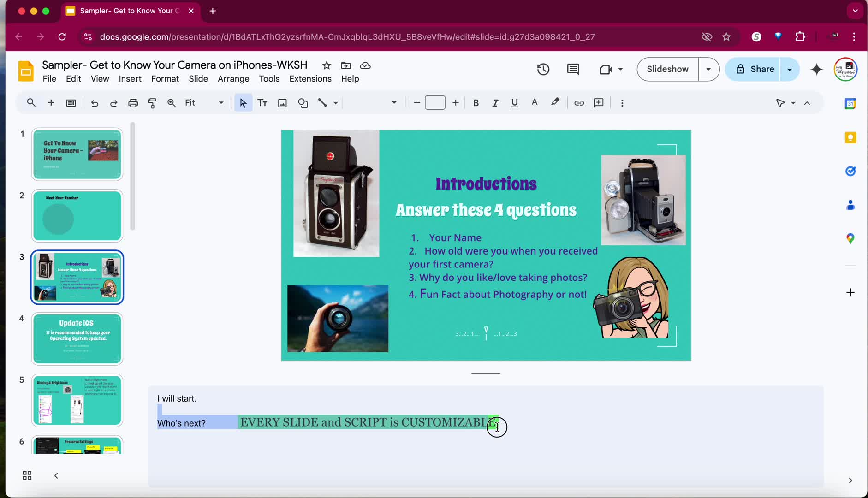This screenshot has height=498, width=868.
Task: Open Google Maps side panel
Action: (x=850, y=238)
